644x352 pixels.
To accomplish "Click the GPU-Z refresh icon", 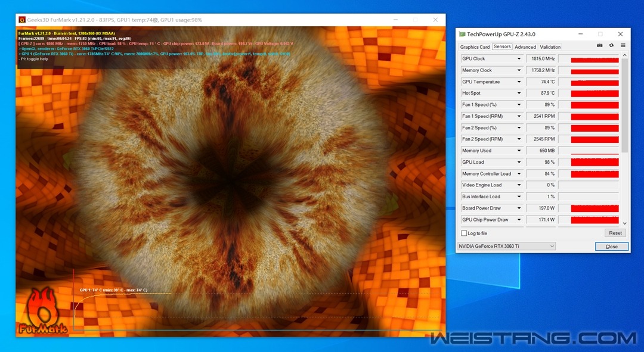I will point(611,45).
